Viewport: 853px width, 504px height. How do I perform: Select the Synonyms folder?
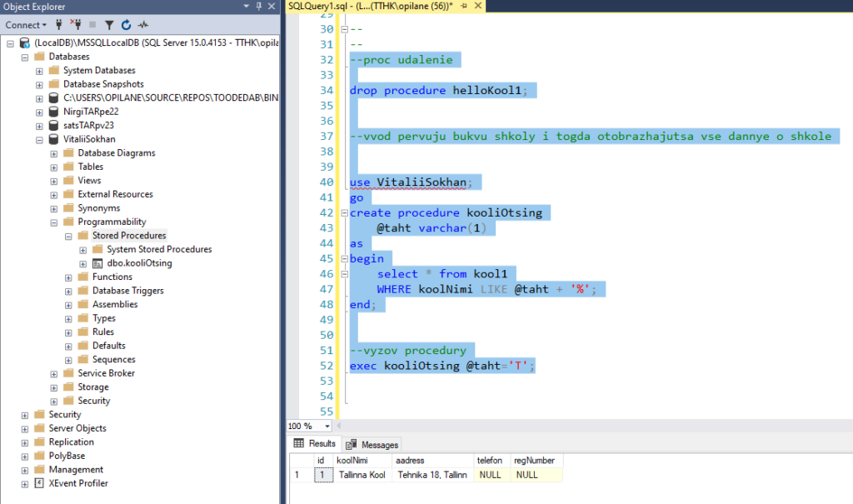pyautogui.click(x=99, y=208)
